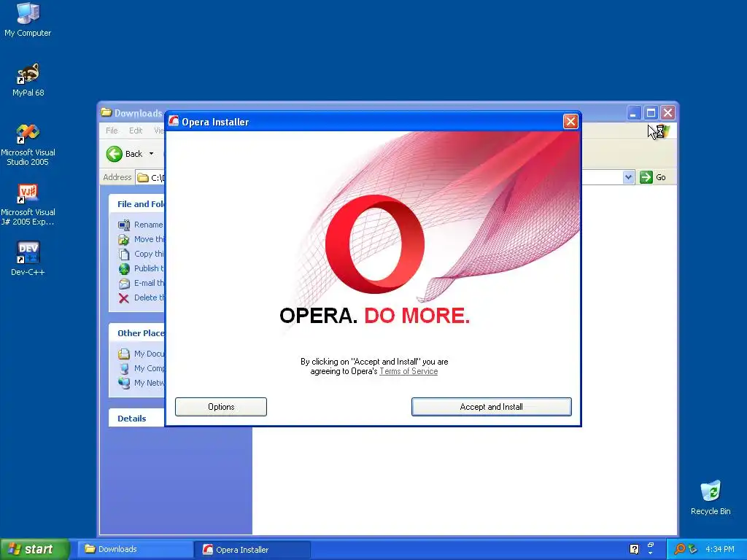Image resolution: width=747 pixels, height=560 pixels.
Task: Launch Dev-C++ desktop shortcut
Action: click(x=28, y=259)
